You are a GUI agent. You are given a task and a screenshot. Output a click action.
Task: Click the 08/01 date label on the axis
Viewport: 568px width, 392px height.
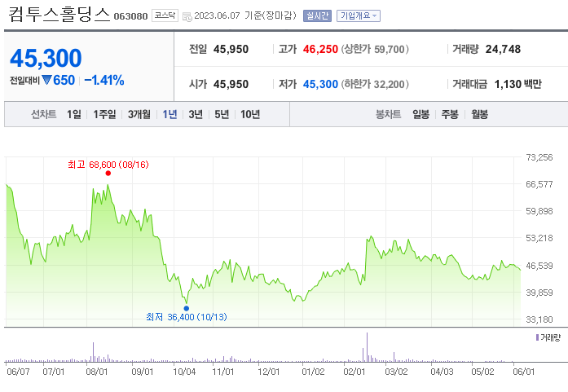pyautogui.click(x=97, y=372)
